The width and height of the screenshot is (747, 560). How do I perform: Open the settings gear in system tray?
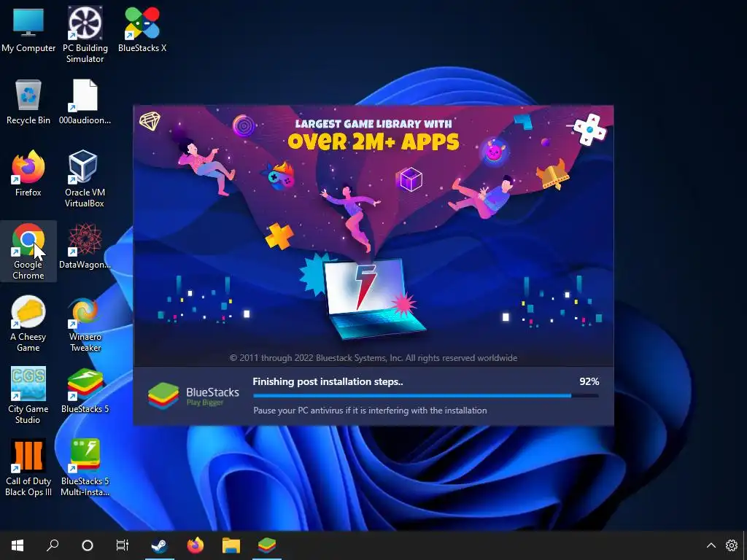click(731, 545)
